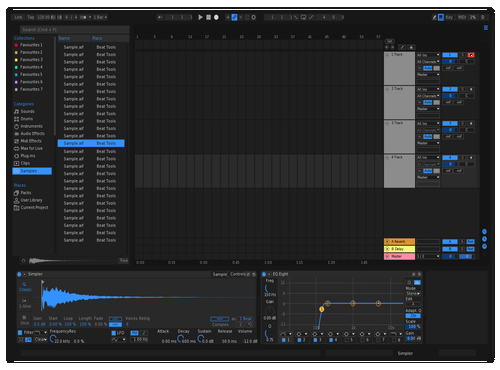The image size is (500, 370).
Task: Open track 1's All Channels dropdown
Action: point(428,62)
